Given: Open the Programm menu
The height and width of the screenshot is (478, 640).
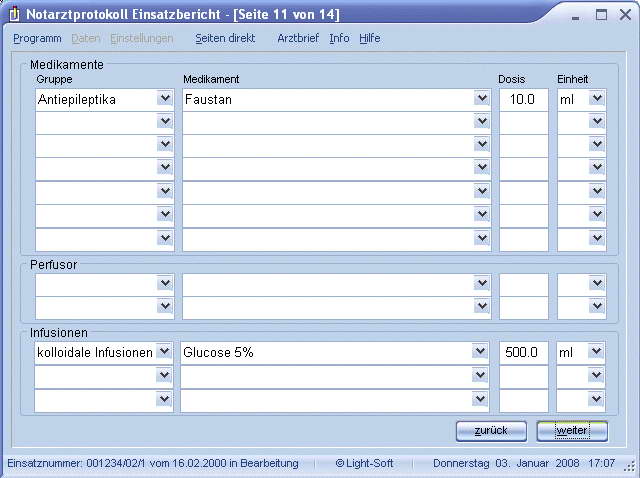Looking at the screenshot, I should [37, 38].
